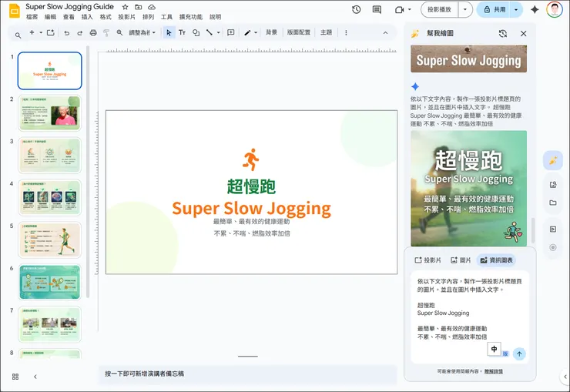Open the 工具 menu
This screenshot has height=392, width=570.
[x=166, y=17]
